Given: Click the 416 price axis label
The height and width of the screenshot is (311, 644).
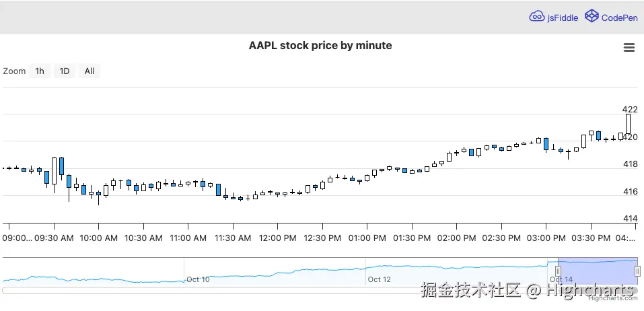Looking at the screenshot, I should tap(630, 191).
